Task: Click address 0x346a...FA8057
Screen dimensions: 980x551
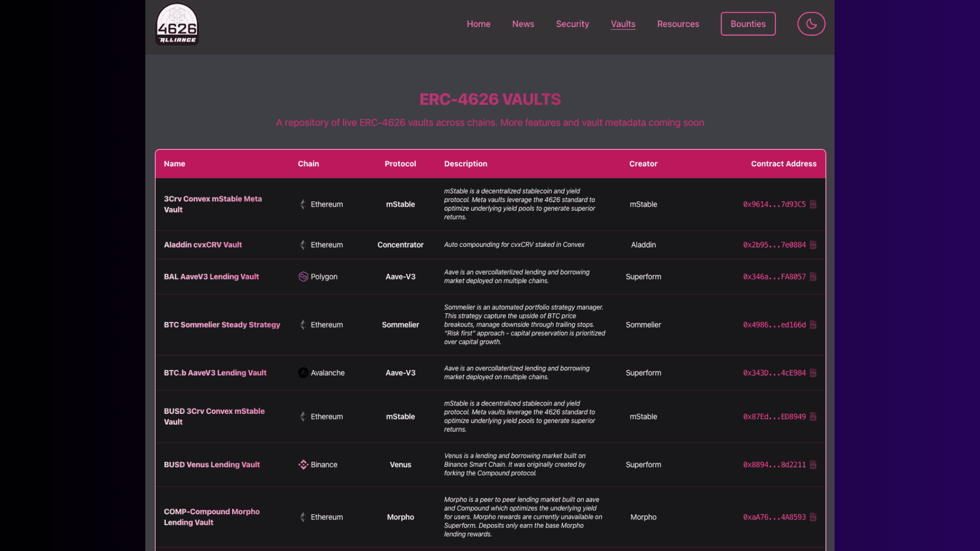Action: pos(774,277)
